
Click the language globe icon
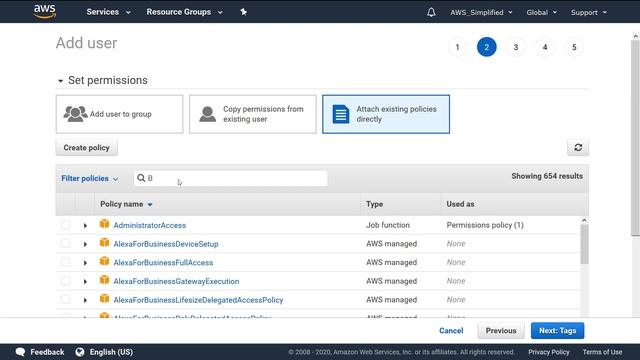(x=80, y=352)
